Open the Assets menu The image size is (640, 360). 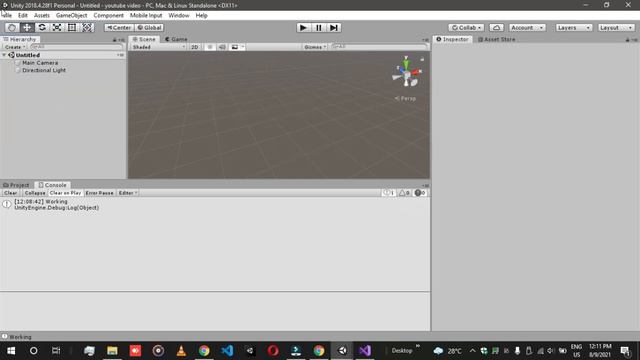(42, 16)
